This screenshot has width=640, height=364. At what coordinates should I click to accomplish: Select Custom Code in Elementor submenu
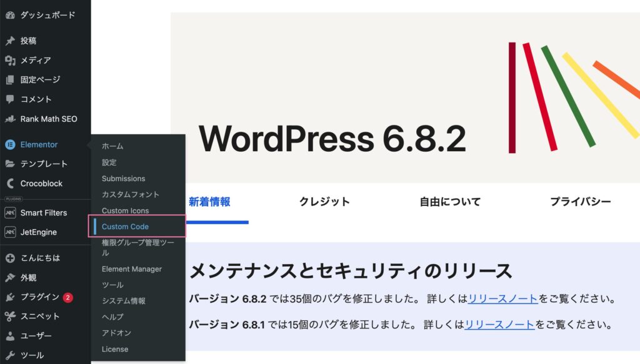point(125,227)
